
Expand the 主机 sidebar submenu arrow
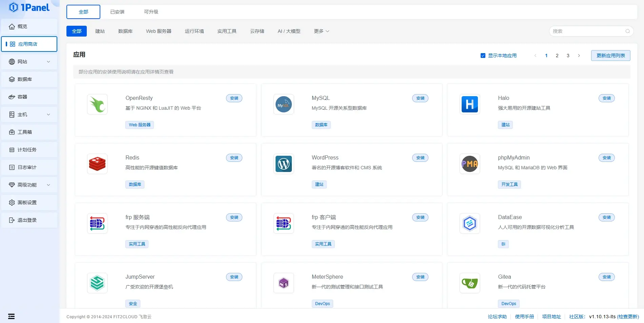click(48, 114)
